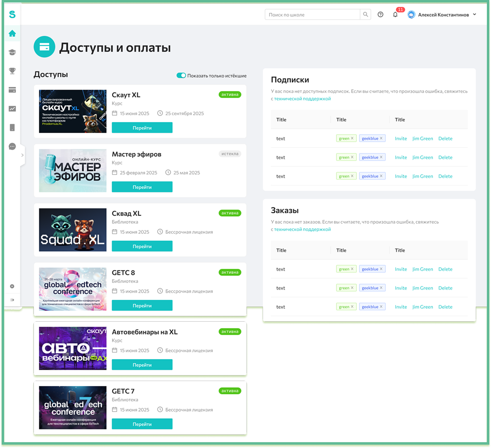
Task: Toggle 'Показать только истёкшие' switch
Action: point(181,76)
